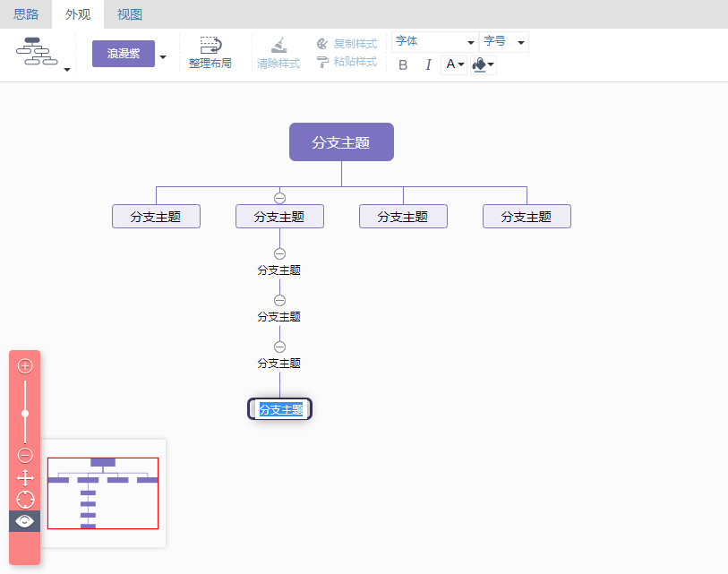Click the locate root node target icon
The height and width of the screenshot is (574, 728).
tap(25, 500)
